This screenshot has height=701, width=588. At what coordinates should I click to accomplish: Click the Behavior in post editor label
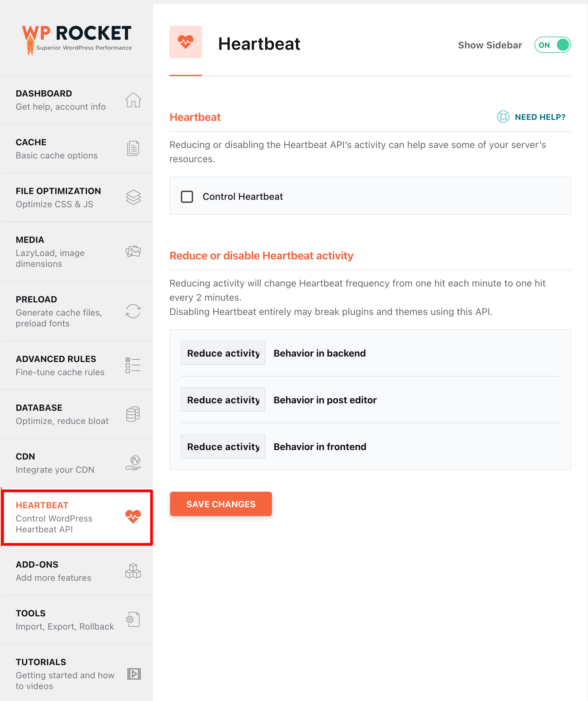pos(325,400)
